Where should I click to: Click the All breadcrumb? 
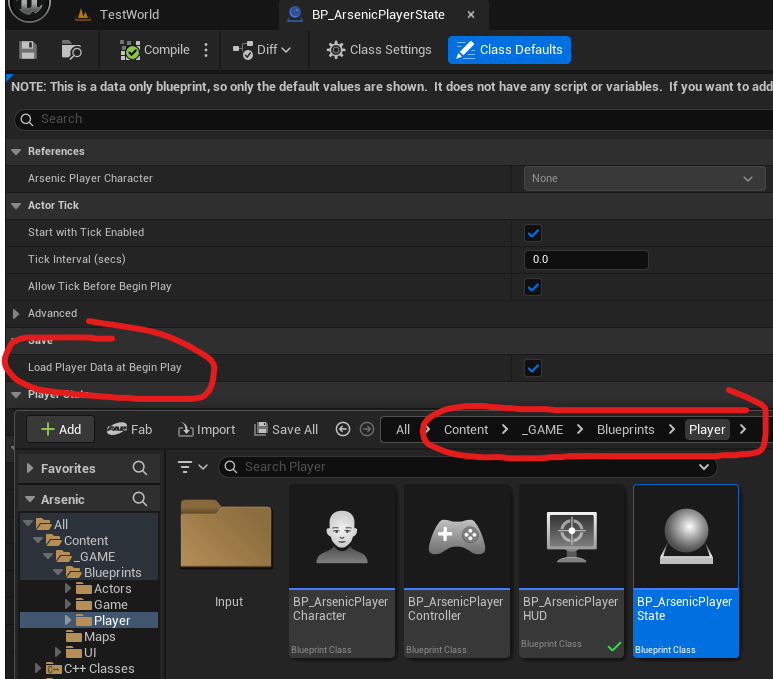(403, 429)
